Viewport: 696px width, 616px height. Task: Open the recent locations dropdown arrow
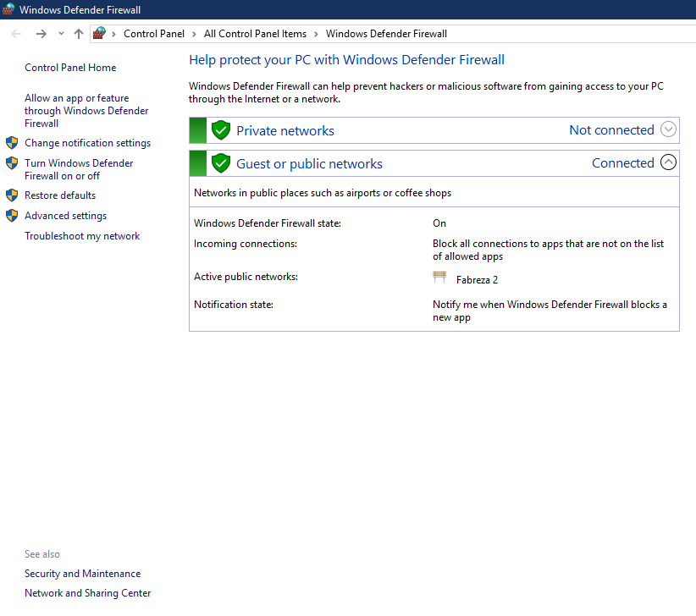click(61, 34)
